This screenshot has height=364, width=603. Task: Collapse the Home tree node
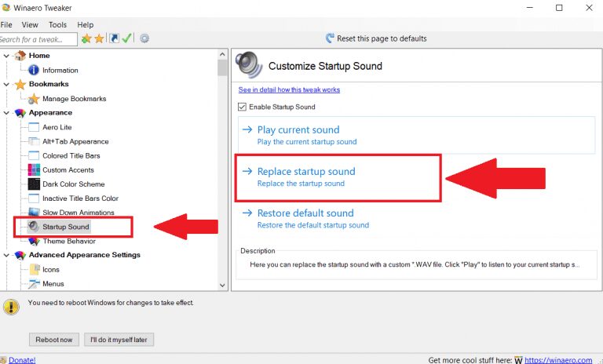coord(6,56)
